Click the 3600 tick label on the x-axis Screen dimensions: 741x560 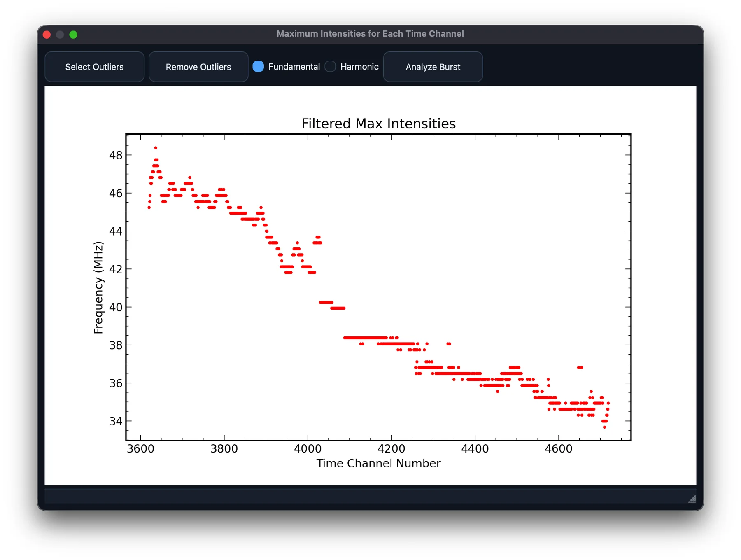[x=140, y=448]
